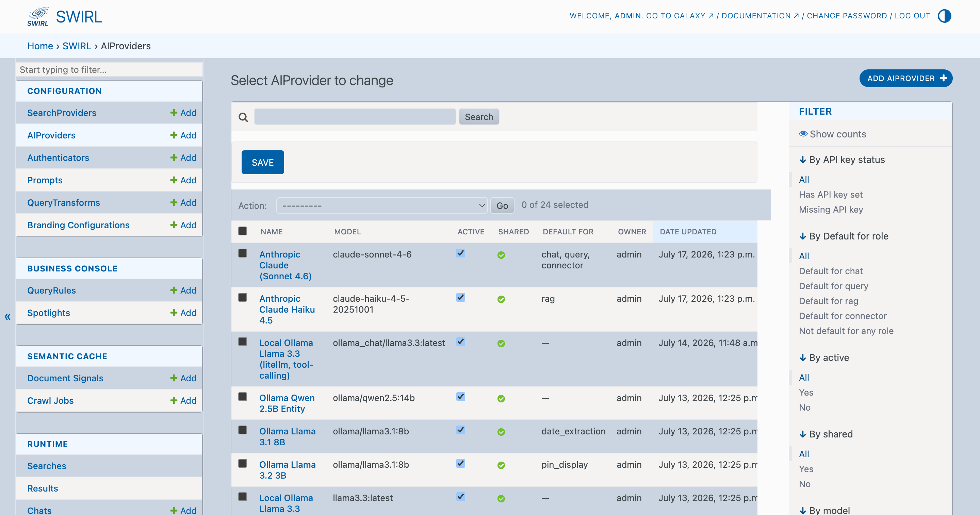Click the shared green check icon for date_extraction row
Image resolution: width=980 pixels, height=515 pixels.
click(x=501, y=432)
